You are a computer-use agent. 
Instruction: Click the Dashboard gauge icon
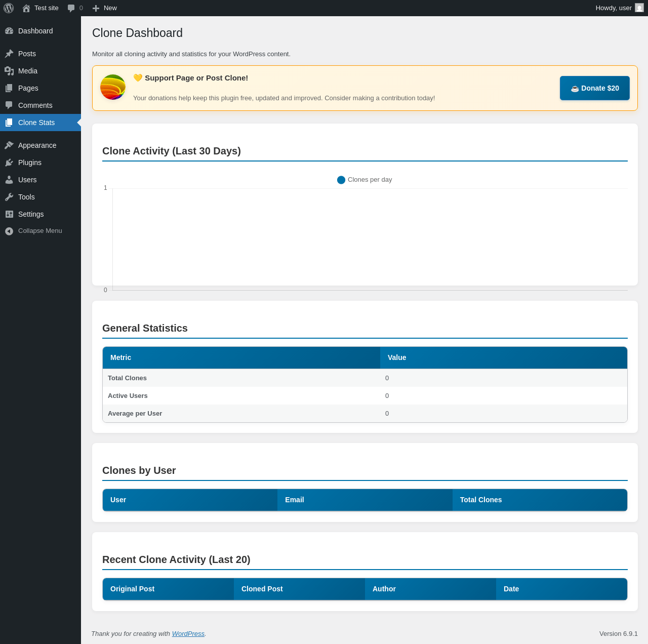pos(9,31)
